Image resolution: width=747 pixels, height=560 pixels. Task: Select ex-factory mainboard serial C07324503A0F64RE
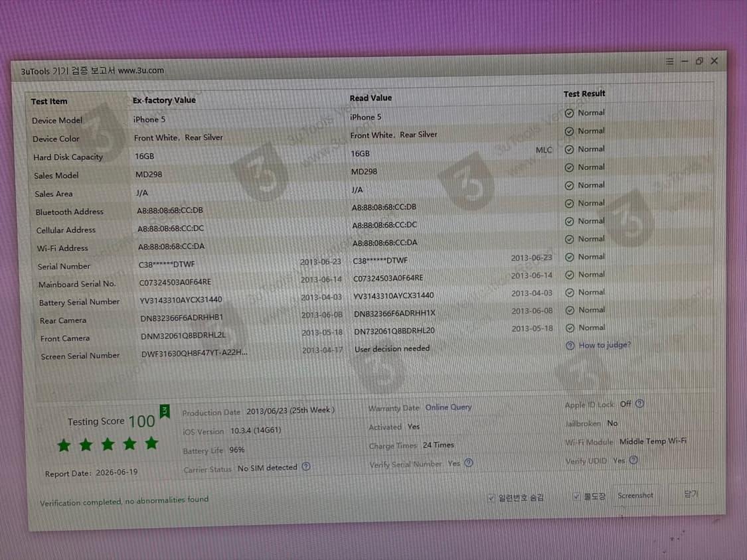point(175,282)
